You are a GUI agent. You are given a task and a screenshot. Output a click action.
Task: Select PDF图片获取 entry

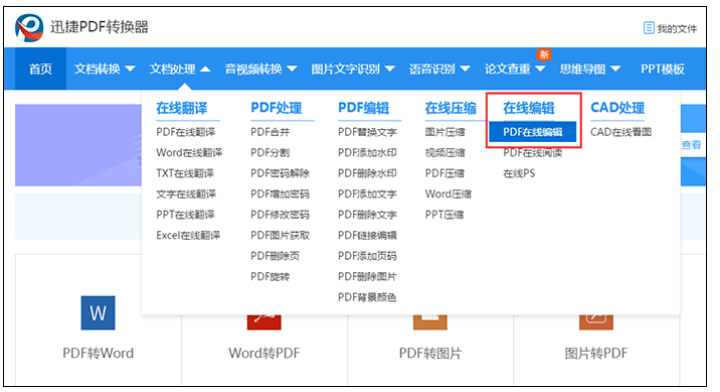[280, 235]
